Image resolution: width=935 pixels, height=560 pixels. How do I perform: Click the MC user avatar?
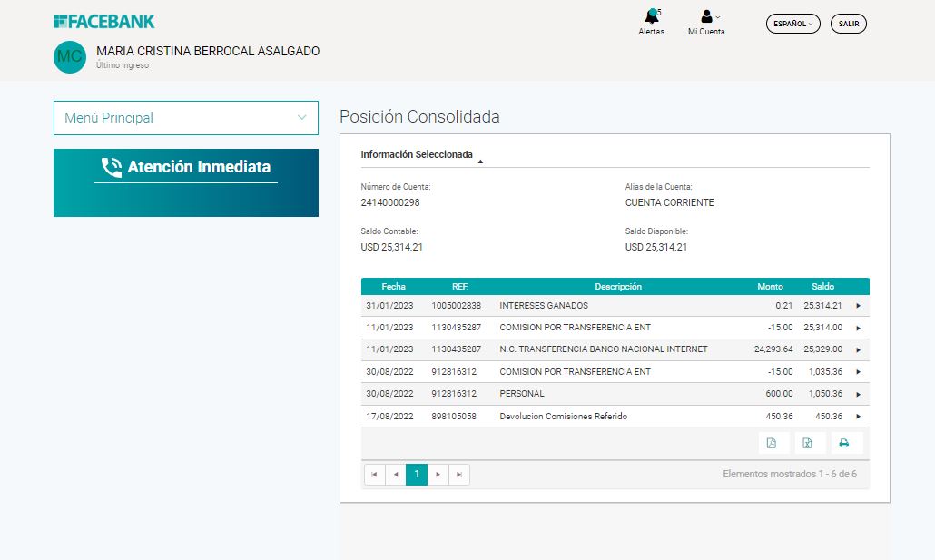click(x=69, y=56)
